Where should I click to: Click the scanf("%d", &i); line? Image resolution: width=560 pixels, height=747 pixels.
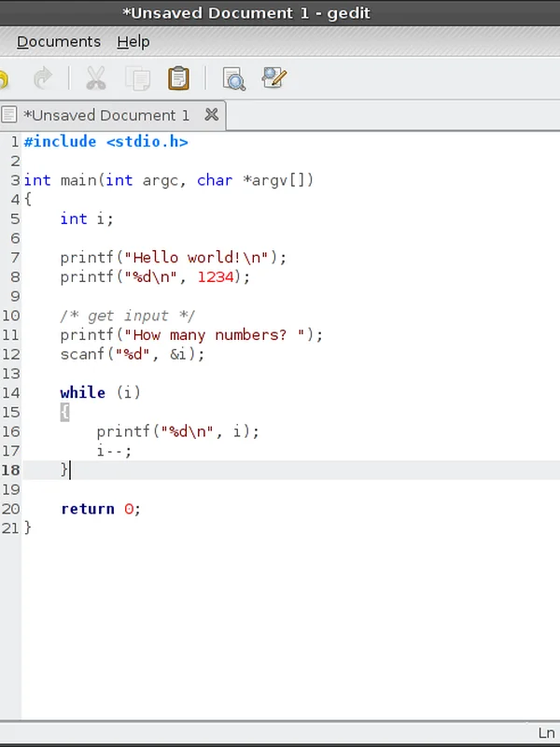[132, 355]
